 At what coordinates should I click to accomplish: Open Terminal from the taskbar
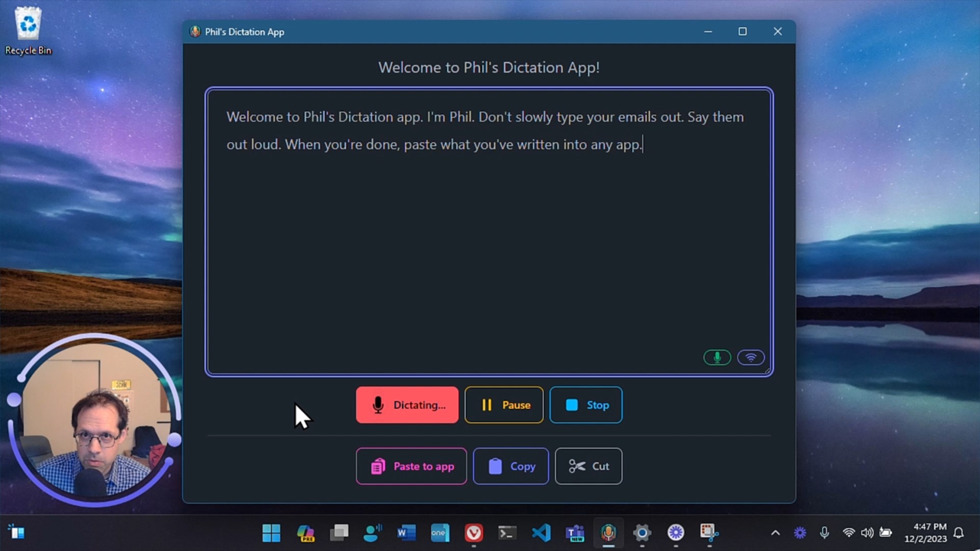pos(507,533)
